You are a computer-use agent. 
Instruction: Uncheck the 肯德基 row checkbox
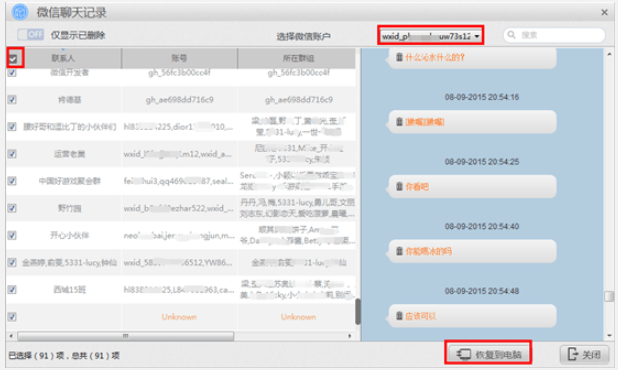12,100
